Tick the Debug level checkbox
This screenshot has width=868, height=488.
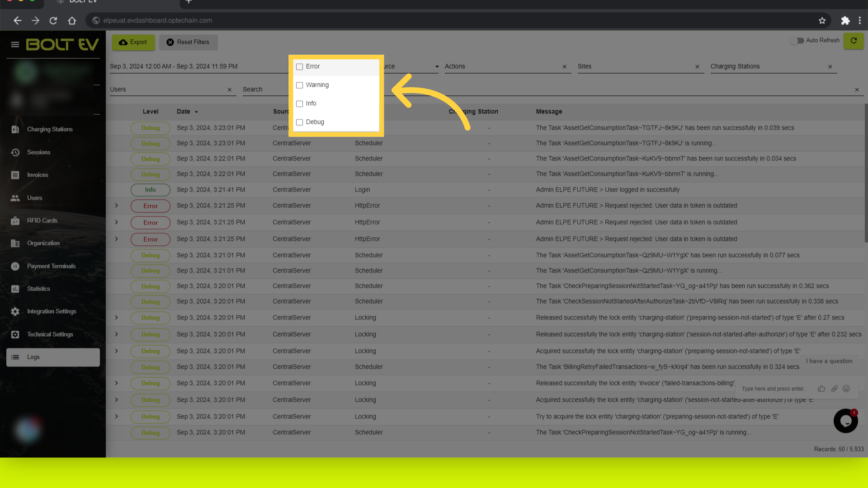pos(299,122)
